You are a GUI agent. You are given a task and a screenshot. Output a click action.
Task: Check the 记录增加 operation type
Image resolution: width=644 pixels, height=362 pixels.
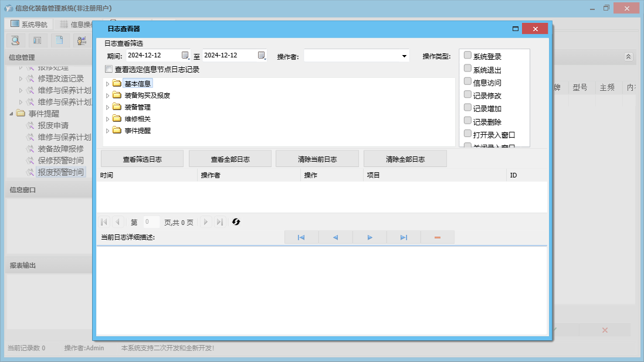coord(467,107)
